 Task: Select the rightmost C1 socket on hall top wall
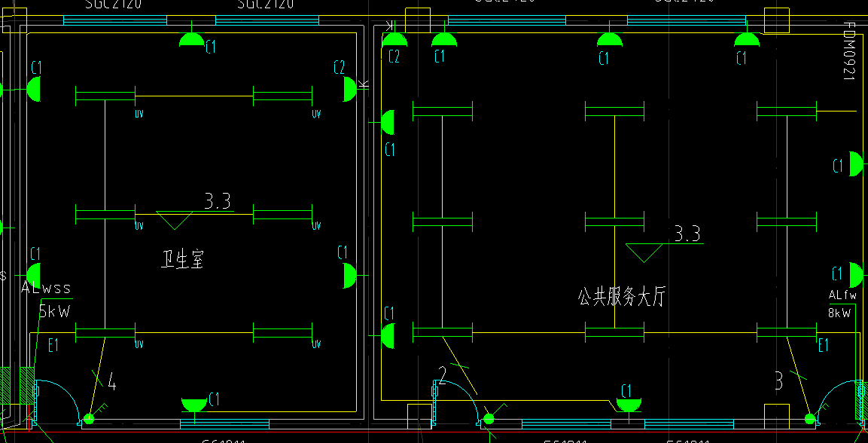[x=747, y=39]
